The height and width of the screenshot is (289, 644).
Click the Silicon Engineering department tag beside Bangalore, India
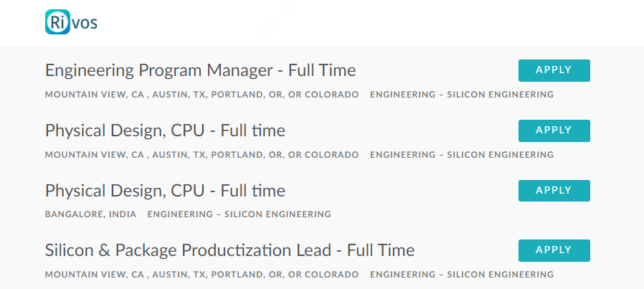(239, 214)
